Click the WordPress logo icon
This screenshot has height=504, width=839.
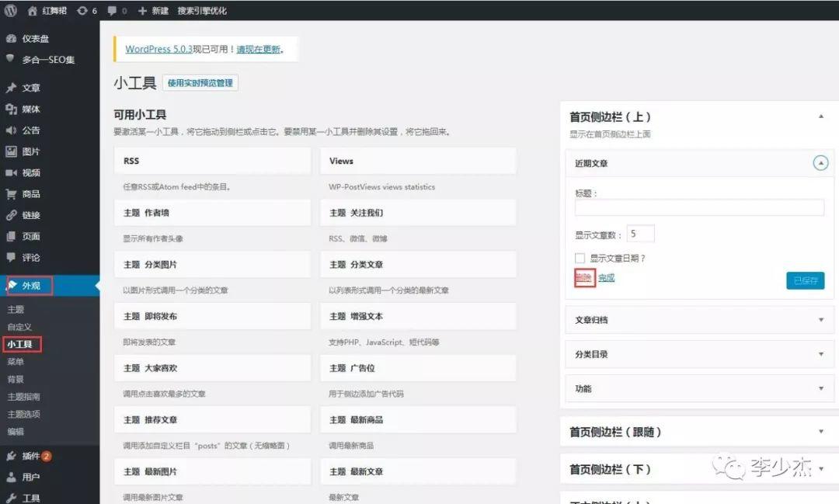coord(11,10)
